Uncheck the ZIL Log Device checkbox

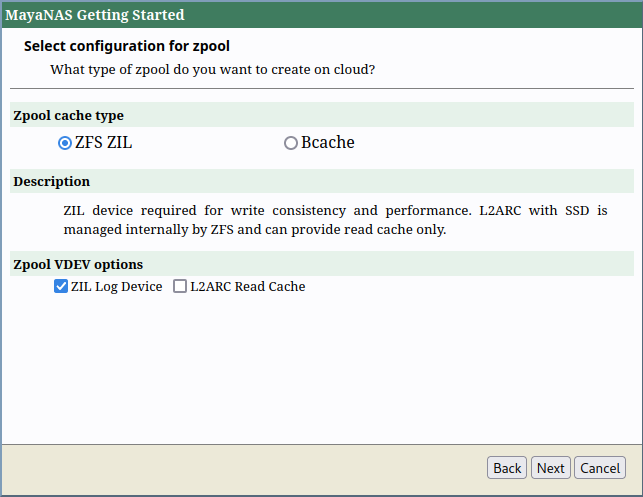click(x=61, y=287)
